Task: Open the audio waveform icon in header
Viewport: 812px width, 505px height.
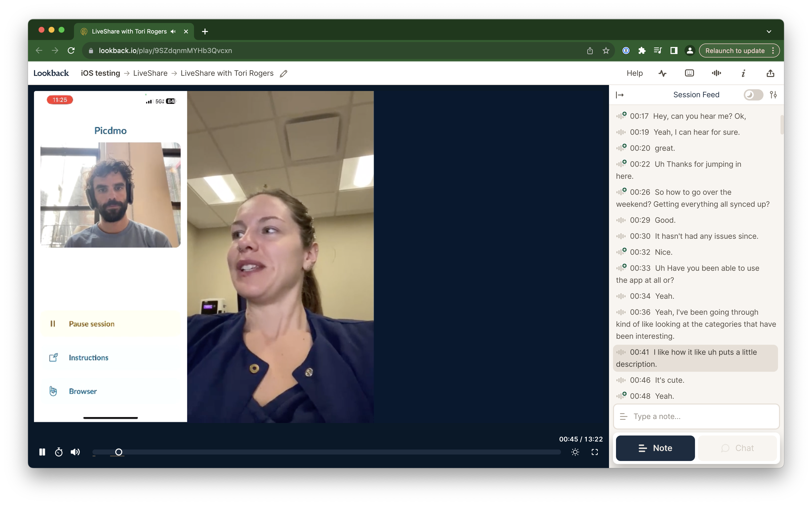Action: [716, 73]
